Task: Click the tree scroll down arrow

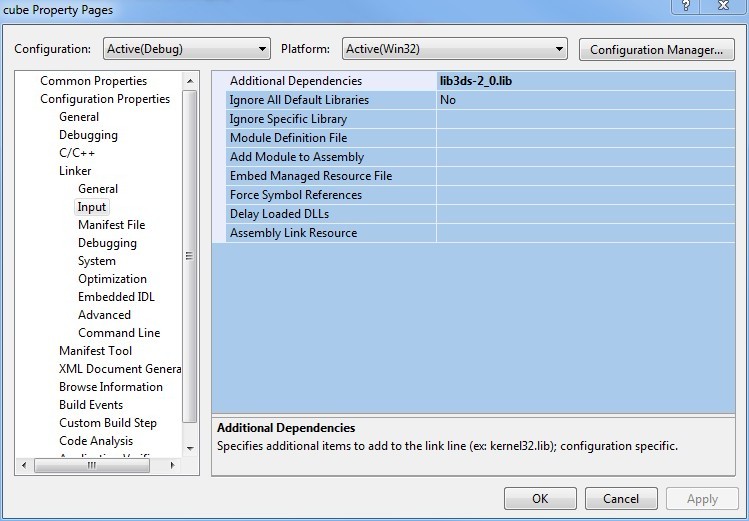Action: pos(190,448)
